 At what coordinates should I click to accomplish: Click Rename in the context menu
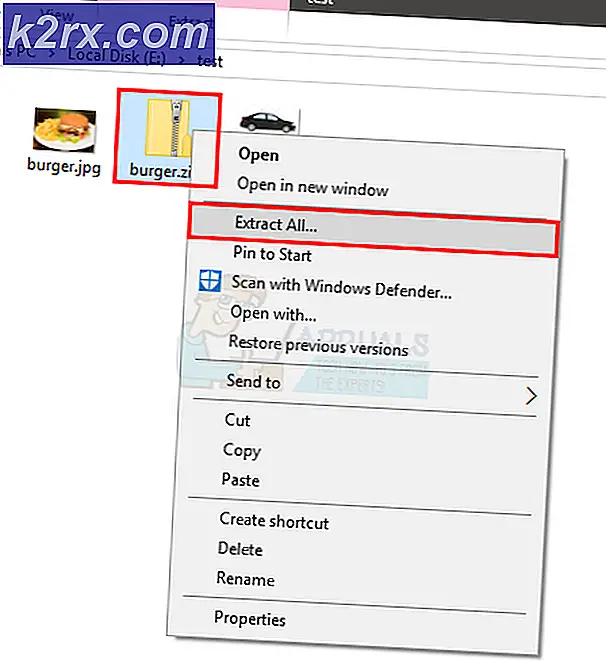[x=245, y=579]
